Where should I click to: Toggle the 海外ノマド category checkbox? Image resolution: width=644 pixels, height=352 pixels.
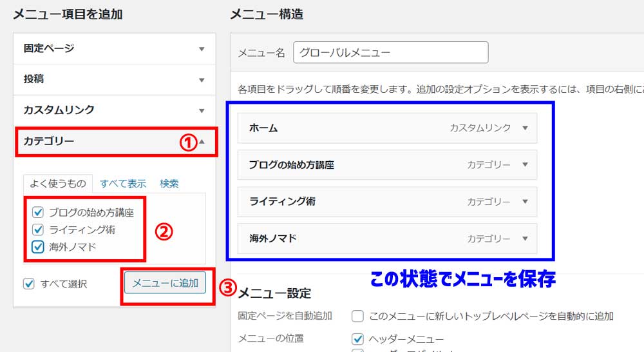pos(37,246)
